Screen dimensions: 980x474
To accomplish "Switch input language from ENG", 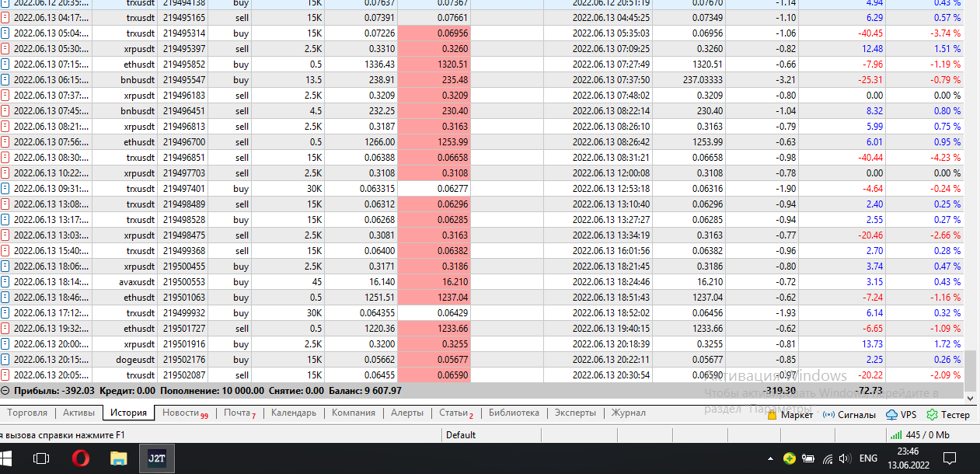I will [868, 458].
